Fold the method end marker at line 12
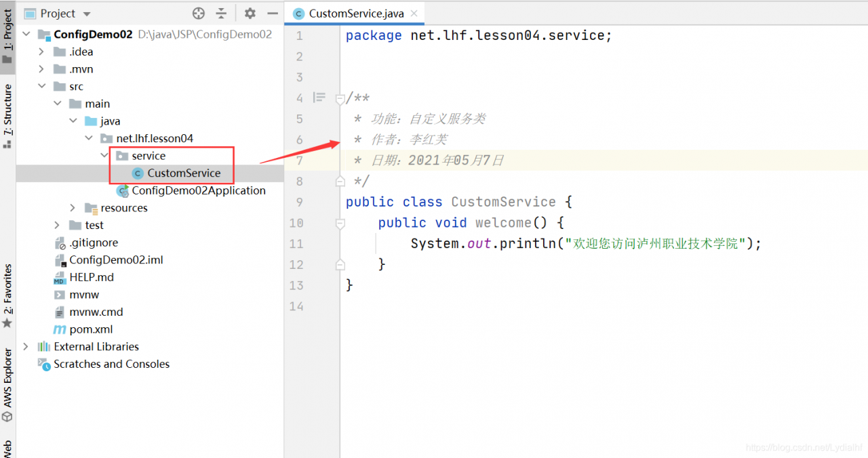The height and width of the screenshot is (458, 868). (340, 264)
